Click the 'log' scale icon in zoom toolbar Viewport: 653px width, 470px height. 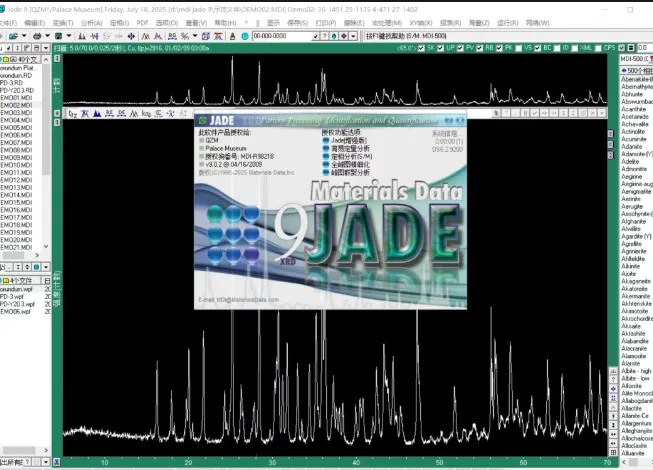click(x=146, y=114)
